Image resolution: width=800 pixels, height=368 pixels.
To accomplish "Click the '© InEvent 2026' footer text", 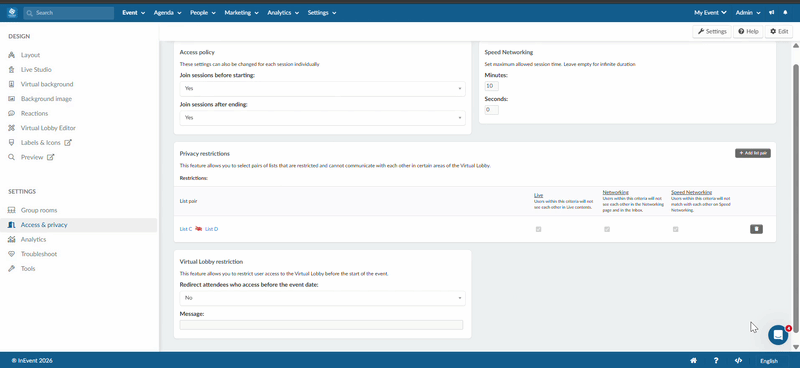I will pos(32,361).
